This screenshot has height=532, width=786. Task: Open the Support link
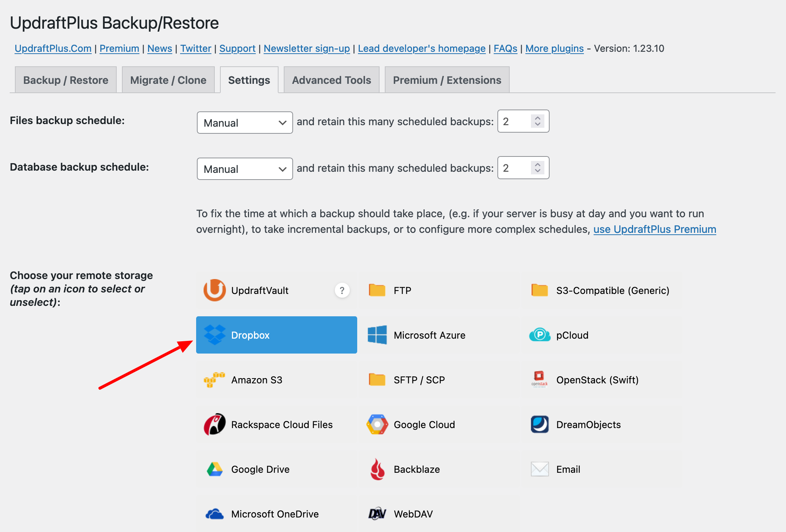[238, 48]
